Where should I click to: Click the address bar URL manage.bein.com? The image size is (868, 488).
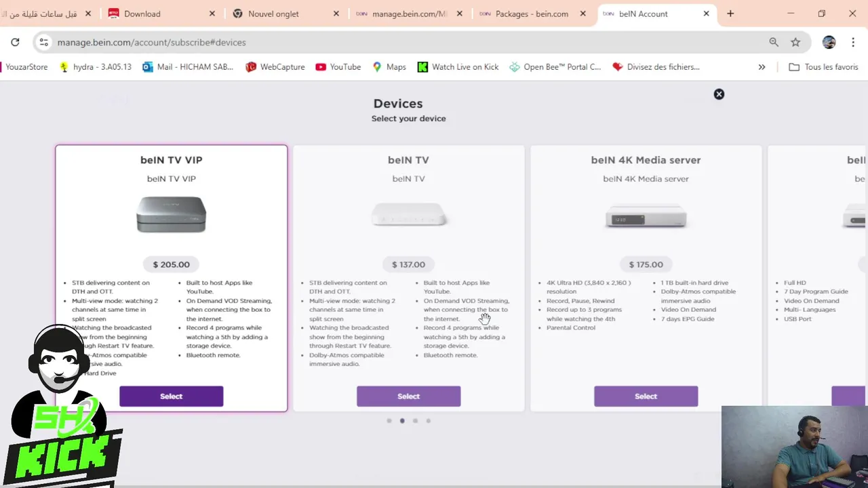[151, 42]
